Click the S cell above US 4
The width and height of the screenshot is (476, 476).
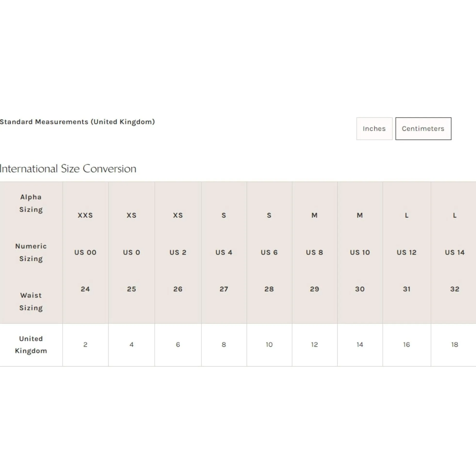pos(224,215)
